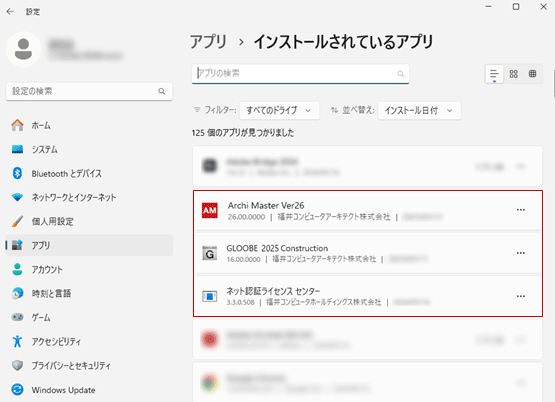Click search magnifier in アプリの検索 box

401,74
